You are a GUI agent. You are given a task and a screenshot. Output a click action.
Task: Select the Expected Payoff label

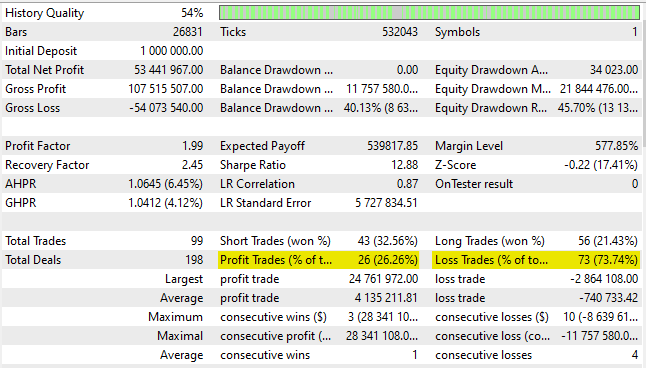[x=262, y=145]
